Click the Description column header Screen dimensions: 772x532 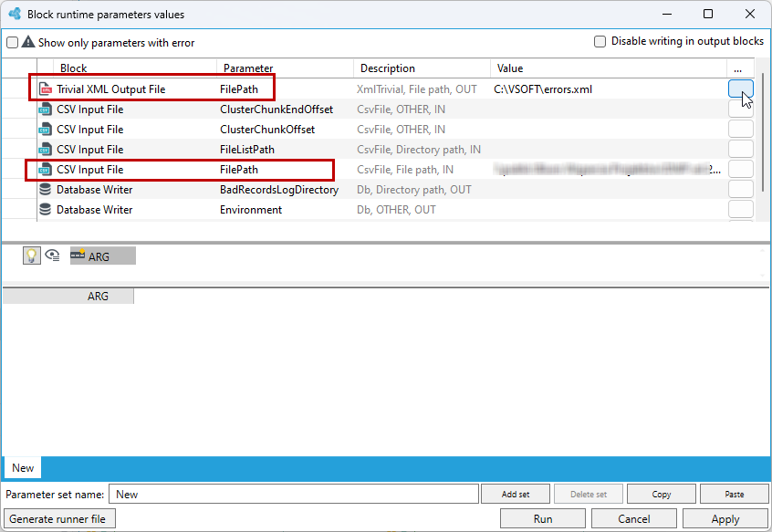click(x=422, y=68)
